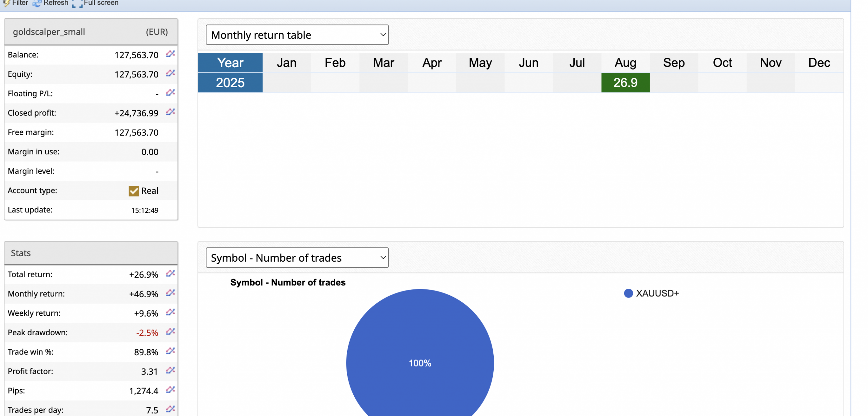Viewport: 868px width, 416px height.
Task: Expand the Symbol - Number of trades dropdown
Action: (x=297, y=258)
